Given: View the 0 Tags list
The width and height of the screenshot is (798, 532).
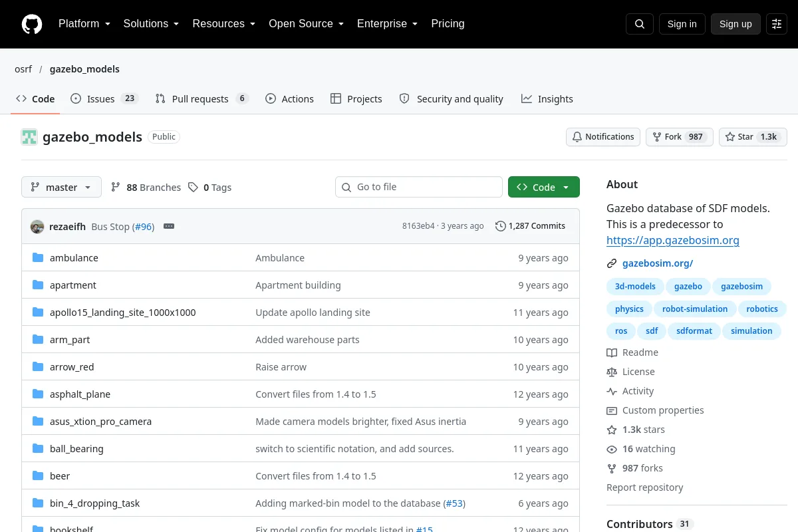Looking at the screenshot, I should (209, 188).
